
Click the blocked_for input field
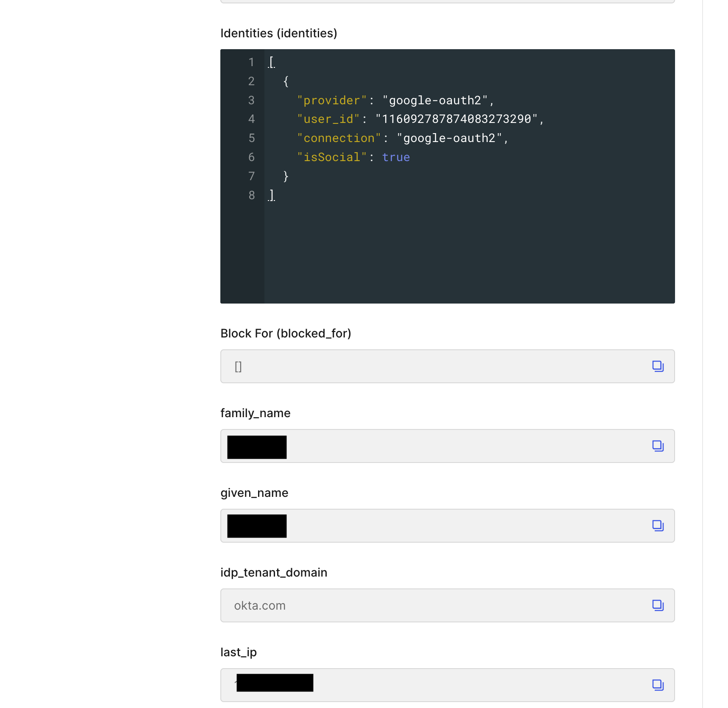[x=447, y=366]
